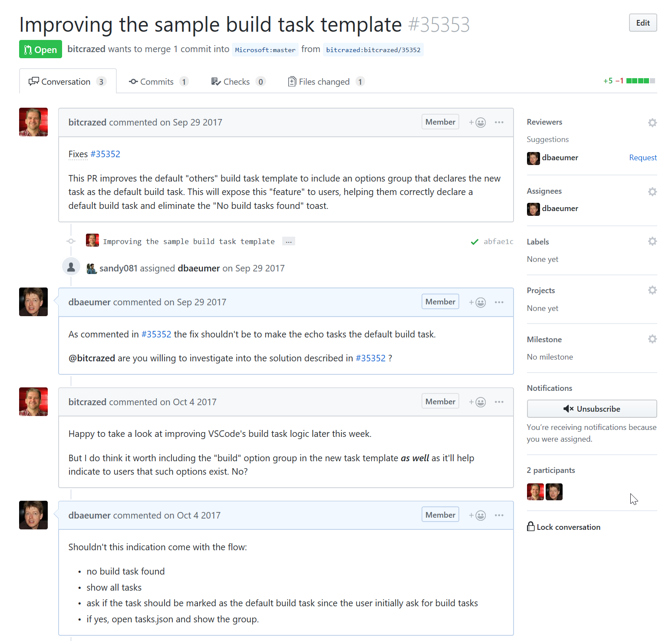
Task: Expand the commit message ellipsis
Action: point(288,241)
